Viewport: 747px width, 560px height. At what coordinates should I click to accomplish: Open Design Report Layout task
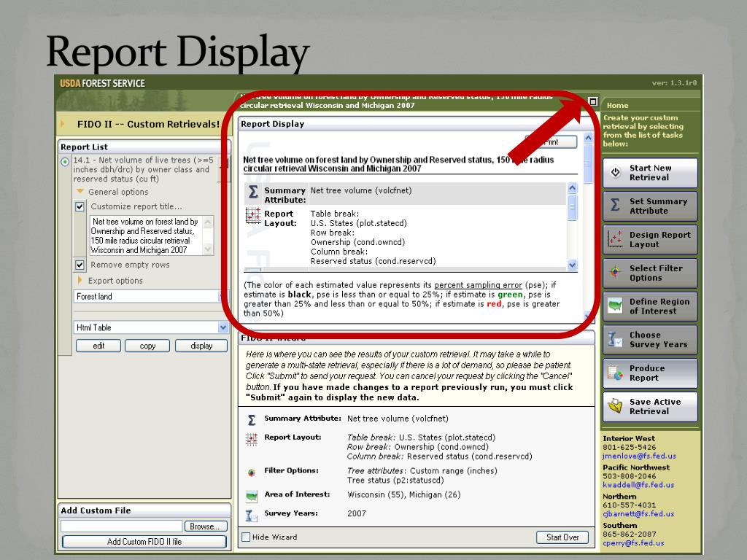click(650, 239)
